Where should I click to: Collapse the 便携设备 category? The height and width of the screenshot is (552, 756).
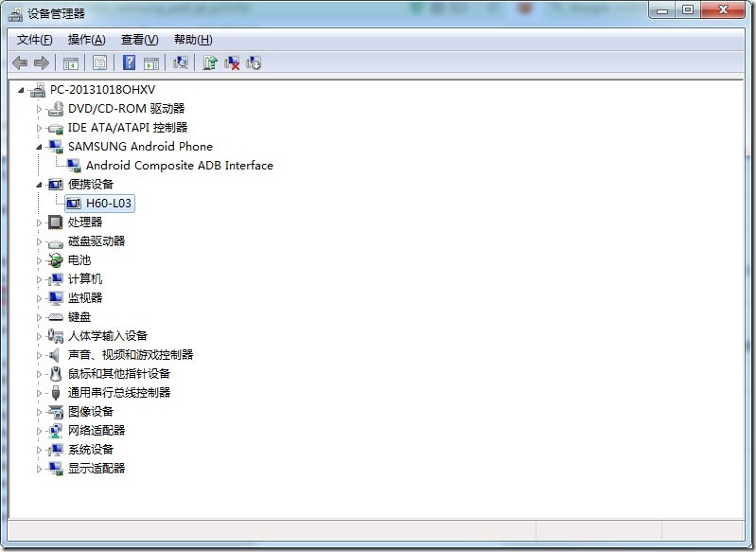[x=40, y=185]
